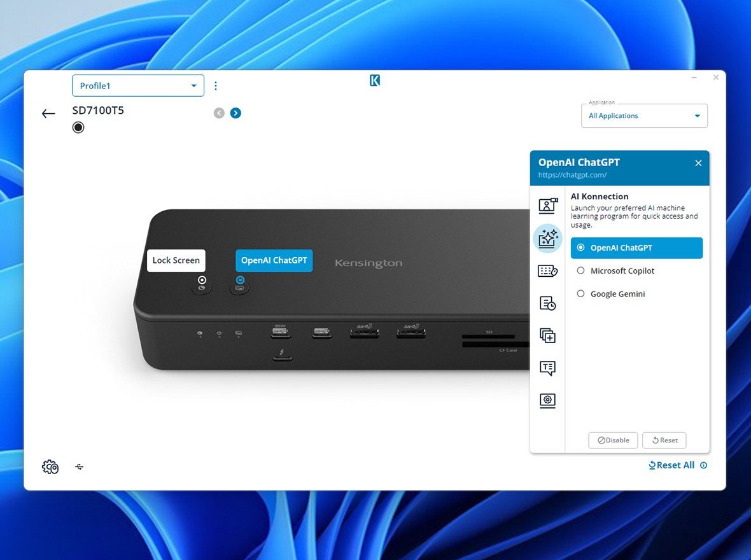Open the keyboard shortcuts panel icon
Screen dimensions: 751x560
coord(547,270)
